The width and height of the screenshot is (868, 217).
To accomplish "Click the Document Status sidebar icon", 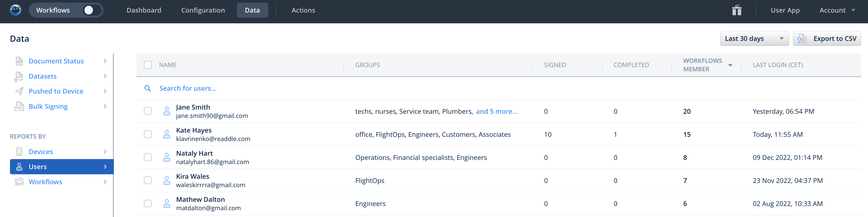I will click(19, 61).
